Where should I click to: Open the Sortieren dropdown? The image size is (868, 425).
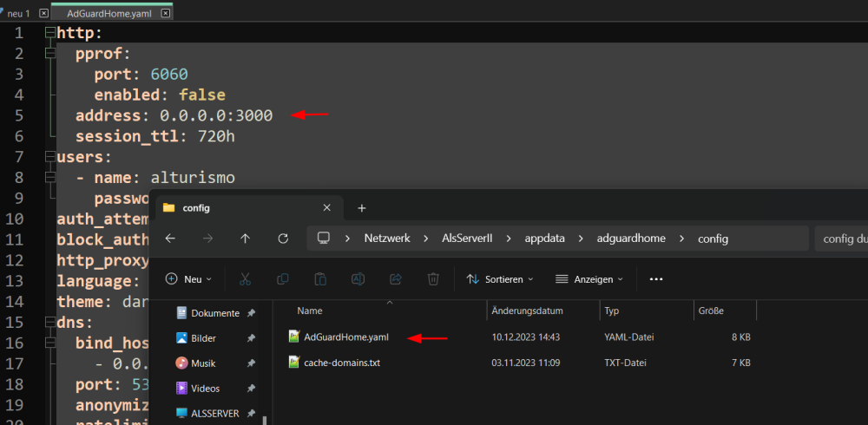[x=500, y=279]
